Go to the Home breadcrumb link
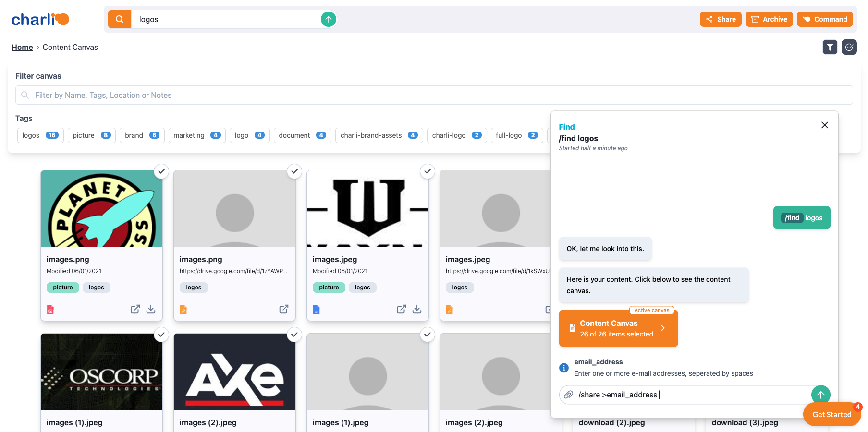The image size is (868, 432). [22, 47]
